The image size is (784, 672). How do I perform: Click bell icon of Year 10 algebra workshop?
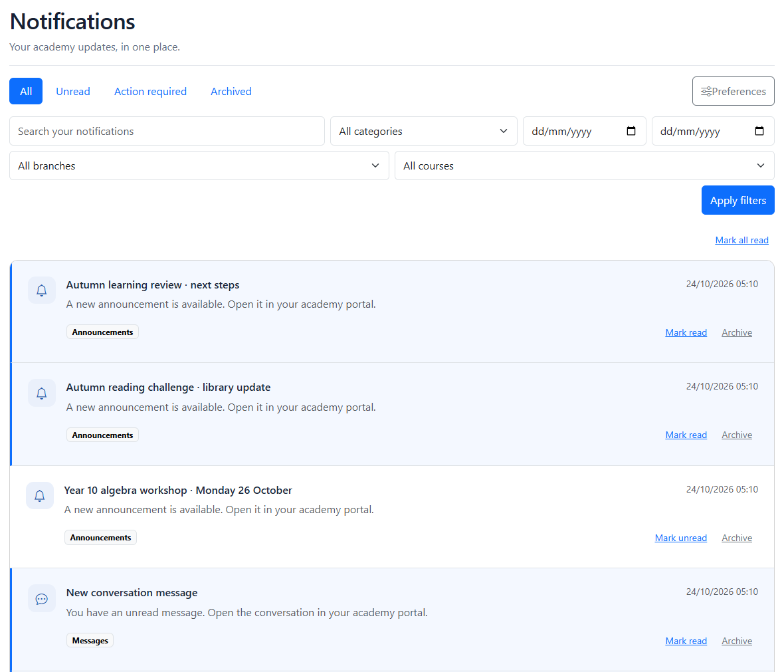pos(39,496)
